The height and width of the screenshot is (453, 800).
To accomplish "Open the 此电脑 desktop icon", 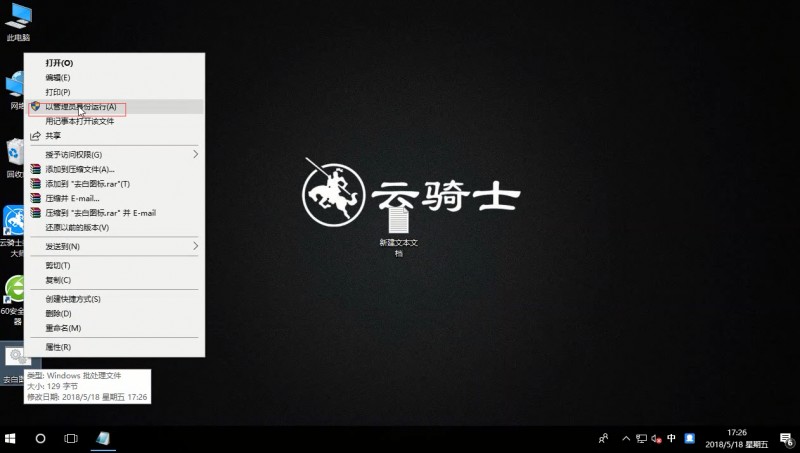I will point(18,22).
